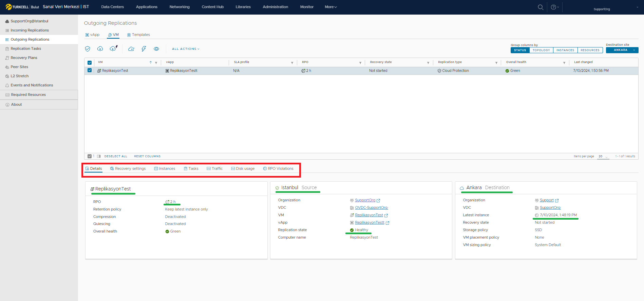
Task: Open Recovery Plans in sidebar
Action: (24, 58)
